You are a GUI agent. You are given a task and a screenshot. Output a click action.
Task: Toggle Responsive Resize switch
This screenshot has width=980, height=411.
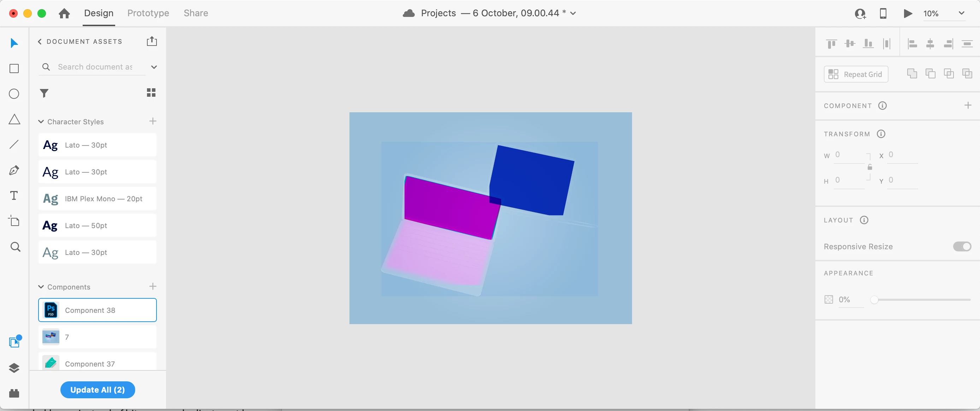962,246
